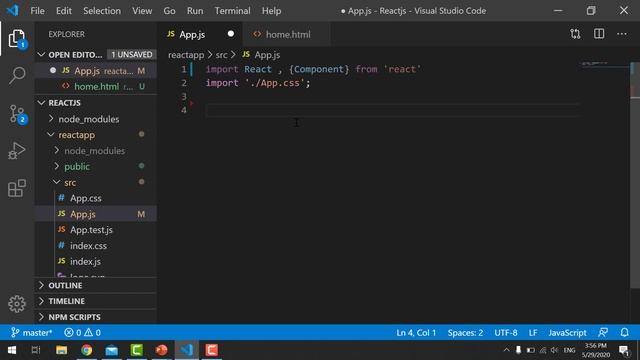This screenshot has width=640, height=360.
Task: Open the Edit menu
Action: 64,11
